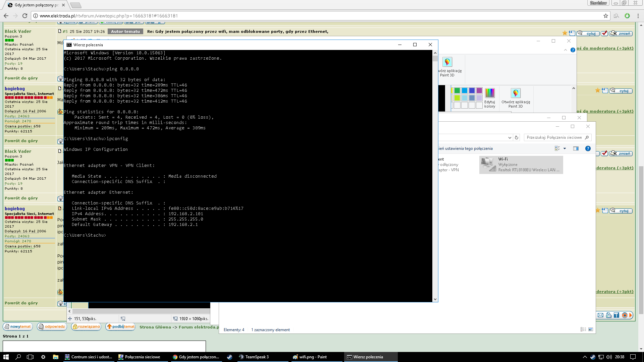Image resolution: width=644 pixels, height=362 pixels.
Task: Click the odpowiedz reply button
Action: click(52, 326)
